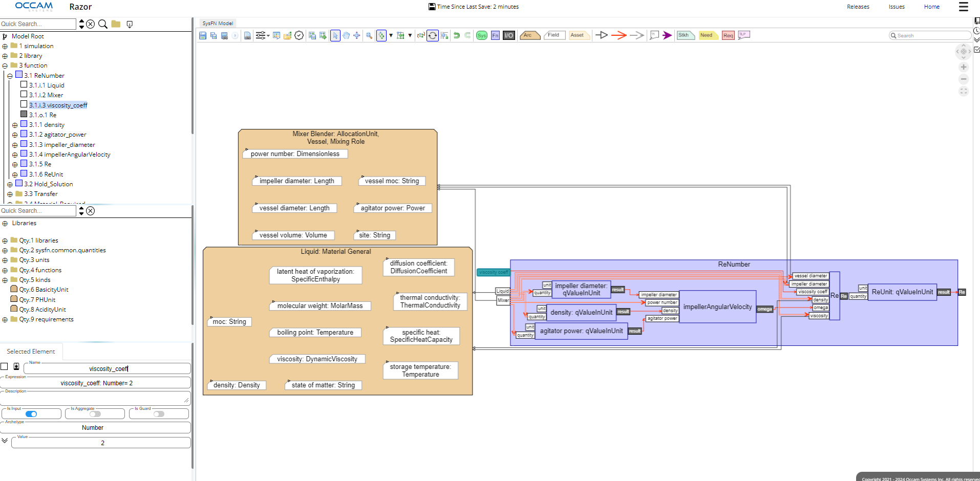Turn on the Is Guard switch

[x=159, y=414]
